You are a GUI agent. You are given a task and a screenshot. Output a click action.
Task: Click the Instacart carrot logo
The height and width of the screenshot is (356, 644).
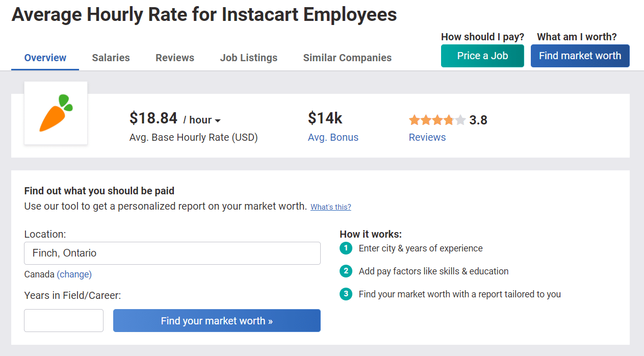click(x=56, y=113)
